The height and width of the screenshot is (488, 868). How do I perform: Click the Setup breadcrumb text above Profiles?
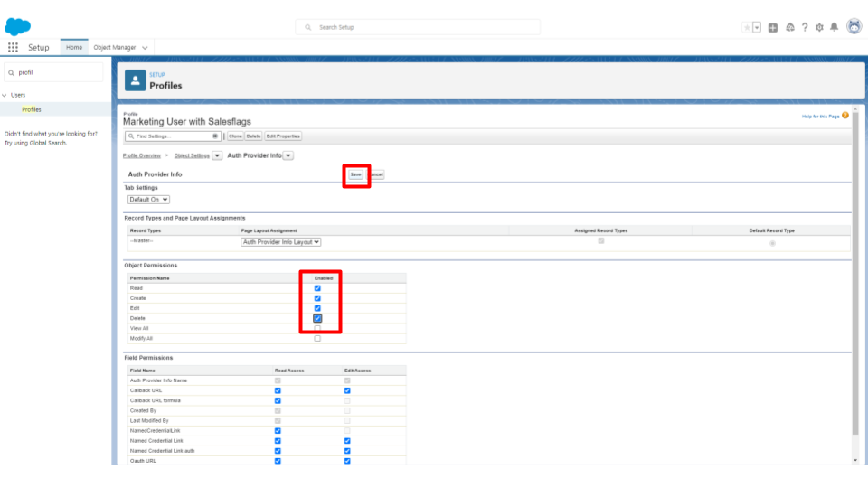pos(157,75)
